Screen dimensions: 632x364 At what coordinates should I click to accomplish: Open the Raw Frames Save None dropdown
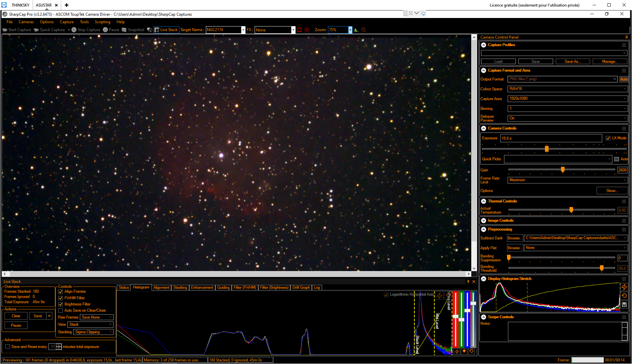pos(97,317)
